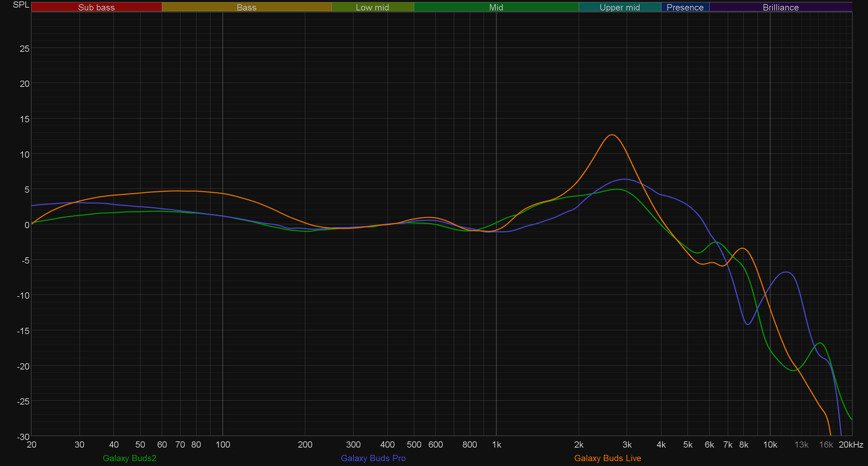
Task: Click the blue curve peak near 12 kHz
Action: click(x=786, y=272)
